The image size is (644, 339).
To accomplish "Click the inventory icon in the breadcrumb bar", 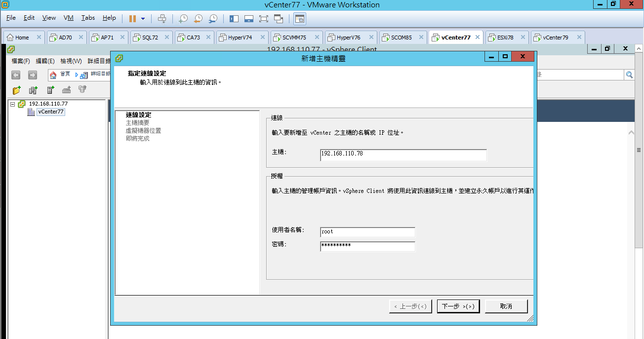I will [x=84, y=75].
